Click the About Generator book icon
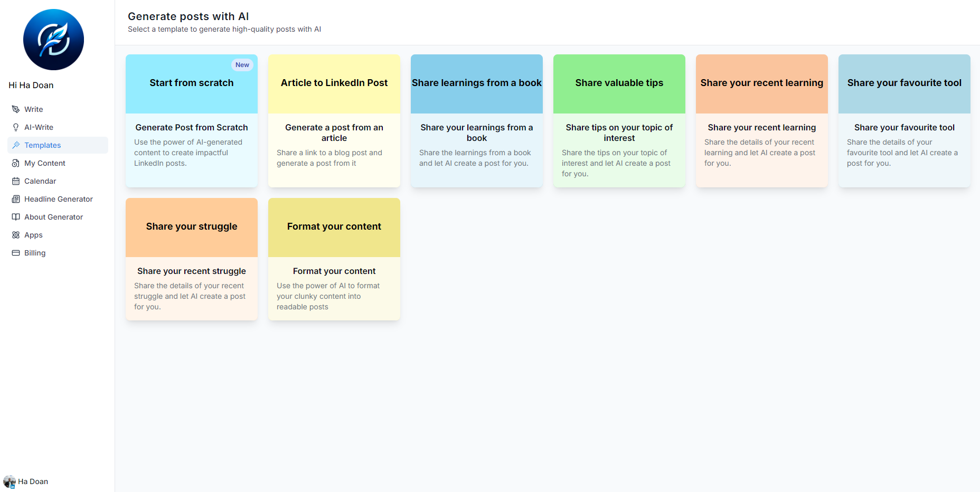This screenshot has height=492, width=980. coord(16,217)
